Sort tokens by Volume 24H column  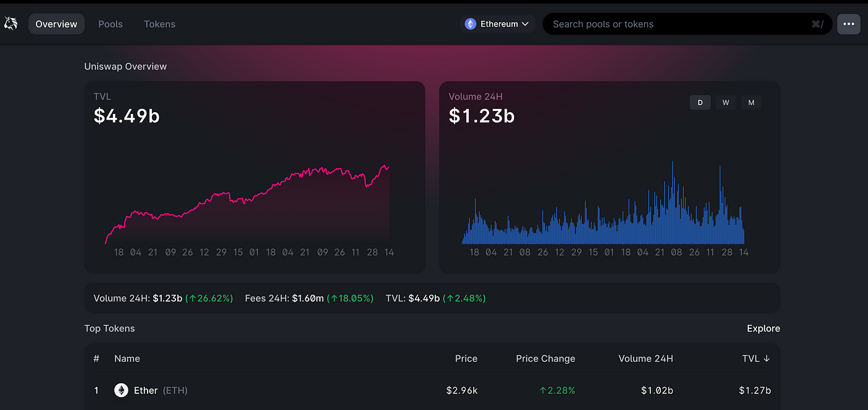tap(646, 359)
